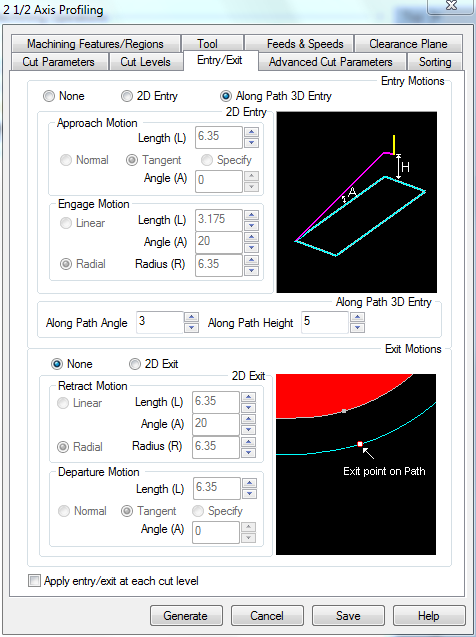Click Departure Motion Length field
Viewport: 476px width, 637px height.
(x=216, y=488)
